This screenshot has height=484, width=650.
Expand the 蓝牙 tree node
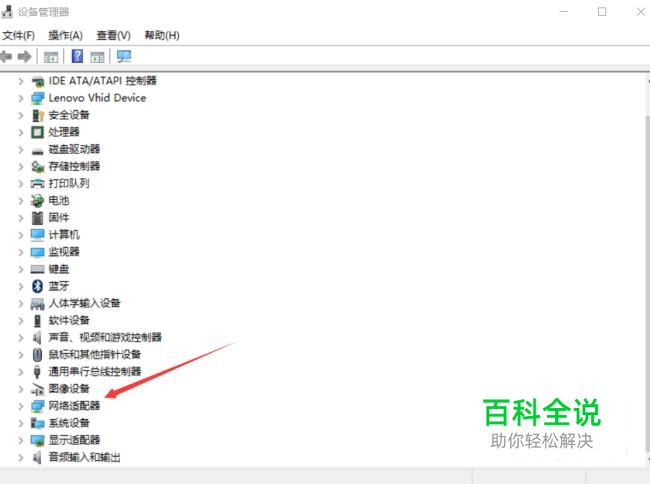21,286
